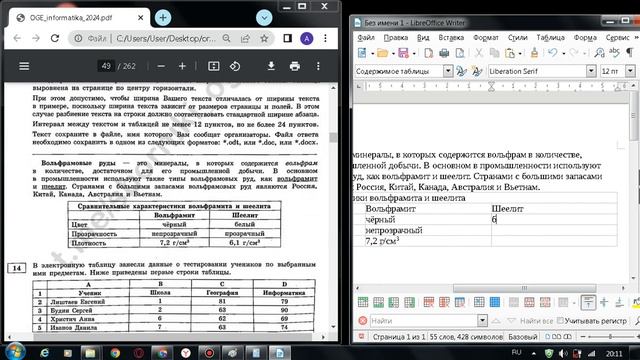
Task: Delete the table via table toolbar
Action: pyautogui.click(x=460, y=302)
